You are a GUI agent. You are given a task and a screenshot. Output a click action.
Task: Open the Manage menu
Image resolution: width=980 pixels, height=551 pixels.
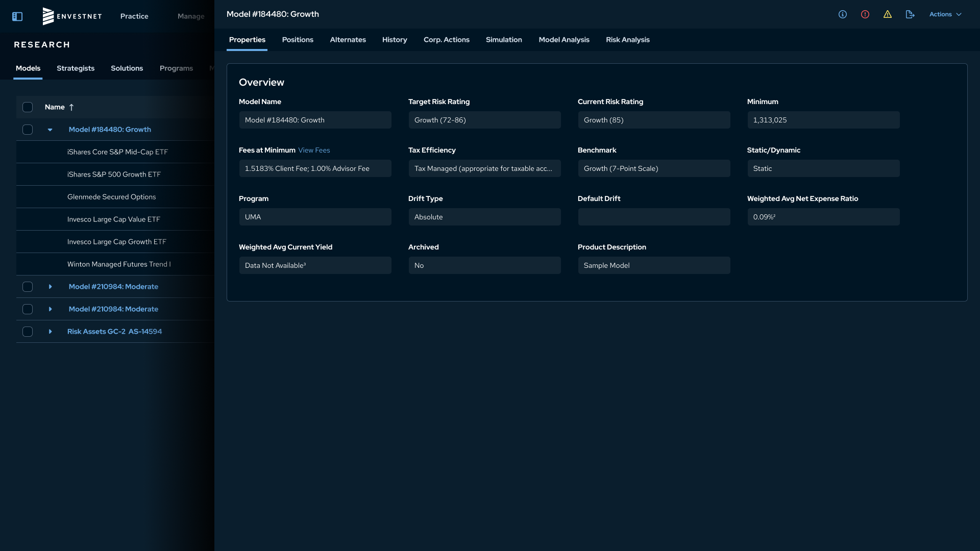click(191, 16)
